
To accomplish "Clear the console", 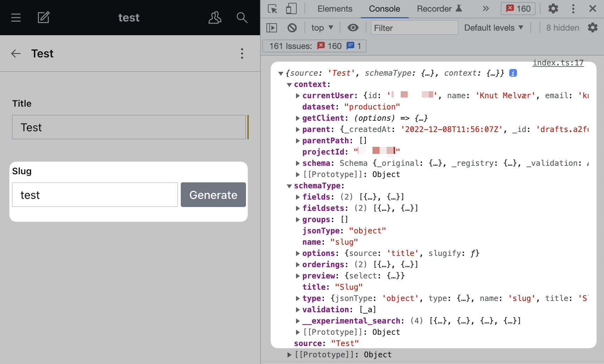I will coord(292,28).
